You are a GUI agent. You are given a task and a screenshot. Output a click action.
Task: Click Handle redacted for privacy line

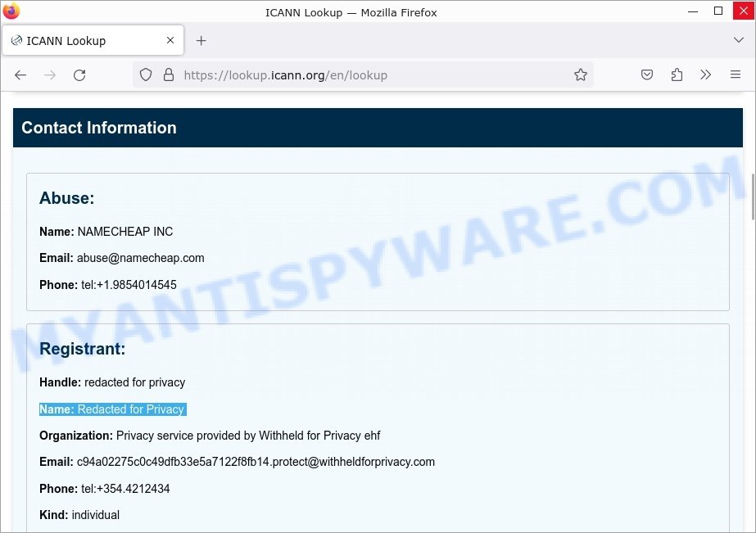click(112, 382)
